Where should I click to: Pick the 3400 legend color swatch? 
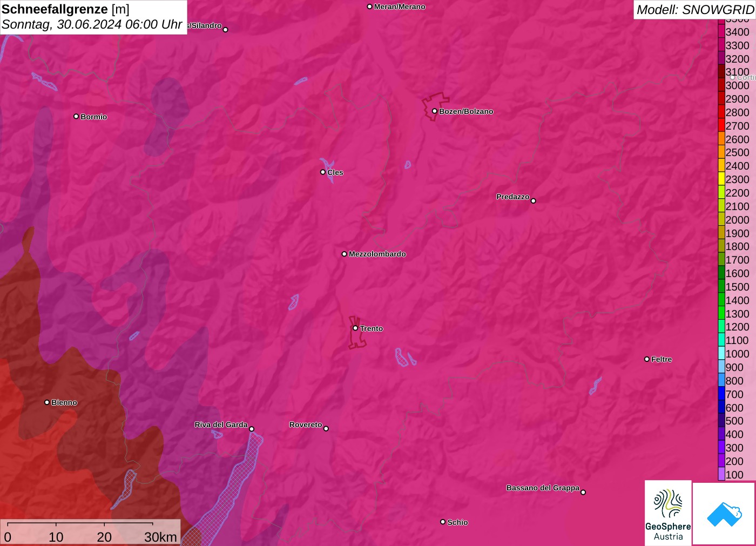pyautogui.click(x=721, y=31)
